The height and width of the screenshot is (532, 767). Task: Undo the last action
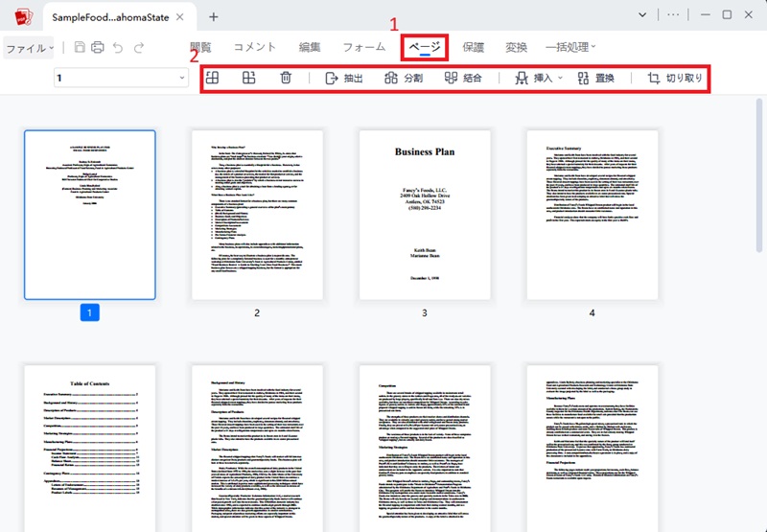(118, 47)
